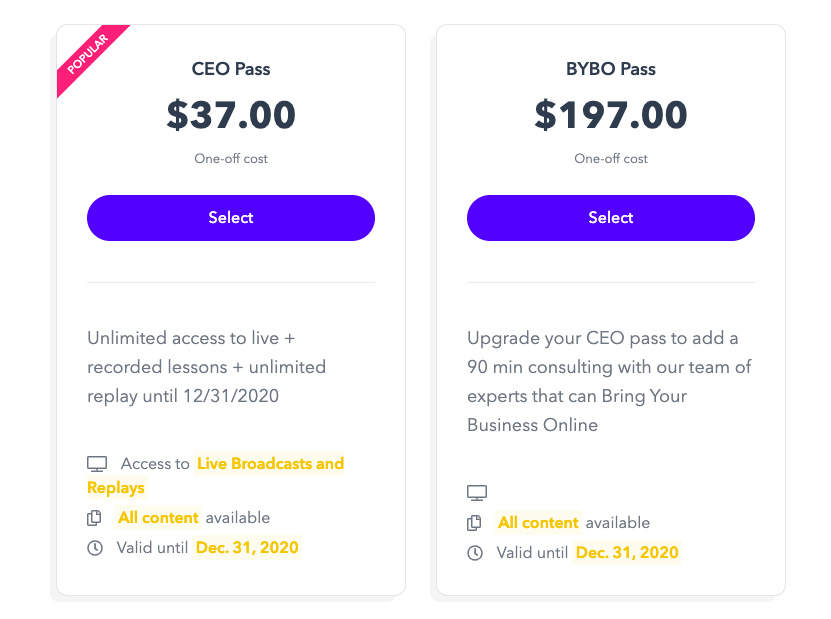The image size is (831, 619).
Task: Click the monitor icon in BYBO Pass
Action: (x=477, y=493)
